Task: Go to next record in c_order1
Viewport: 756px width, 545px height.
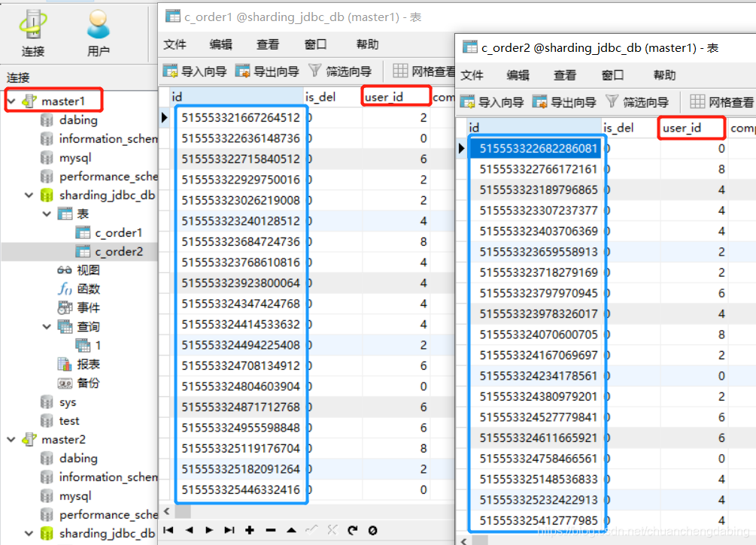Action: point(209,530)
